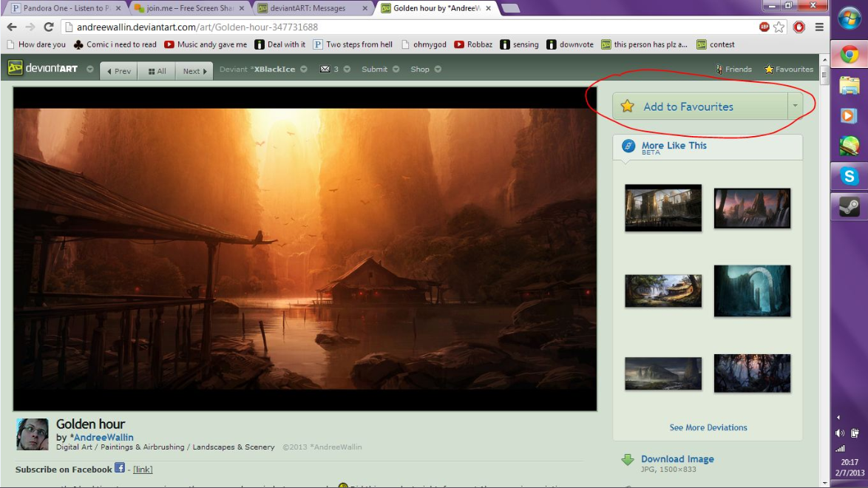Screen dimensions: 868x488
Task: Click the red stop-hand extension icon
Action: [799, 27]
